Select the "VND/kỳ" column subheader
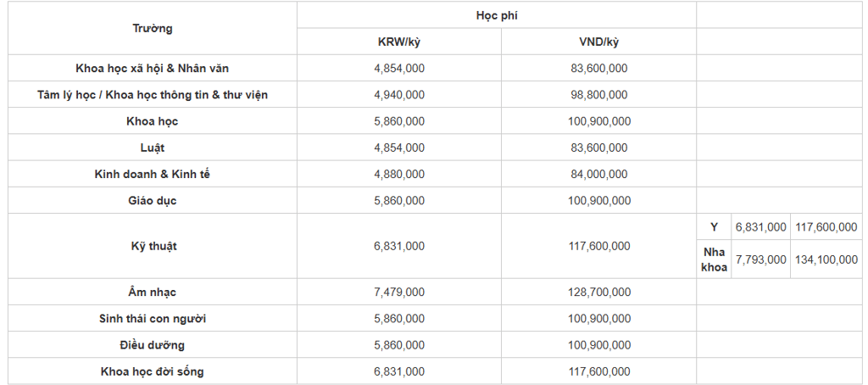Screen dimensions: 868x385 point(599,42)
